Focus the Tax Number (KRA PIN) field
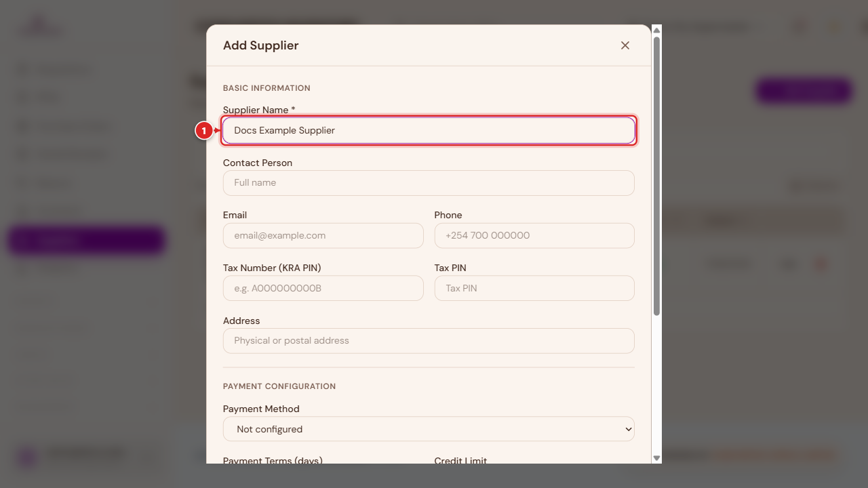Screen dimensions: 868x488 point(323,288)
